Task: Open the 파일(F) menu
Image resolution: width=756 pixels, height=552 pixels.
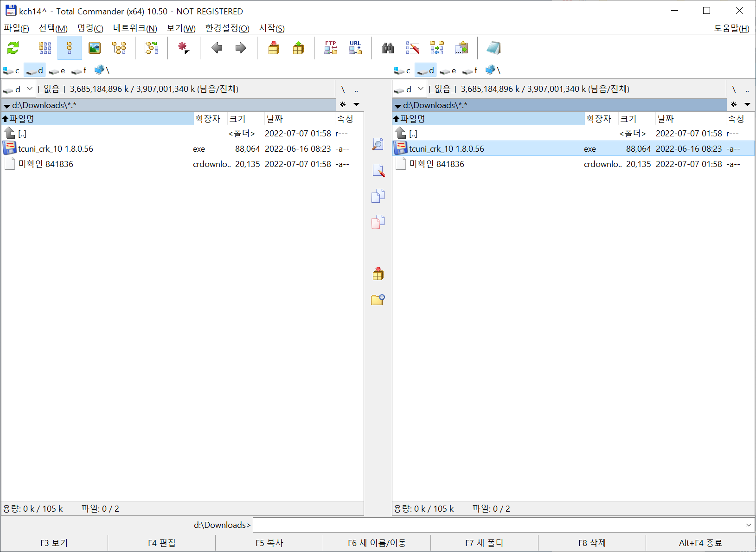Action: (x=17, y=28)
